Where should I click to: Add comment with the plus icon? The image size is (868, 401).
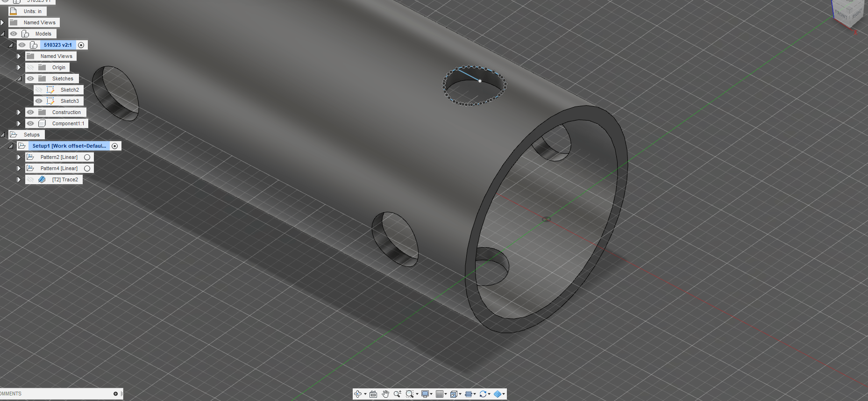click(x=115, y=394)
